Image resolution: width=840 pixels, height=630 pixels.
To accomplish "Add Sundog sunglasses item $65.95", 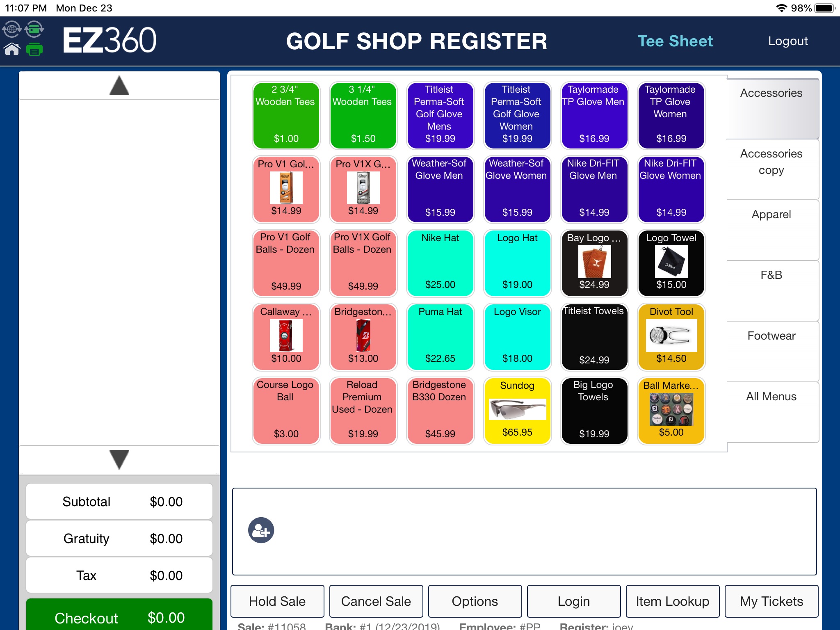I will (517, 411).
